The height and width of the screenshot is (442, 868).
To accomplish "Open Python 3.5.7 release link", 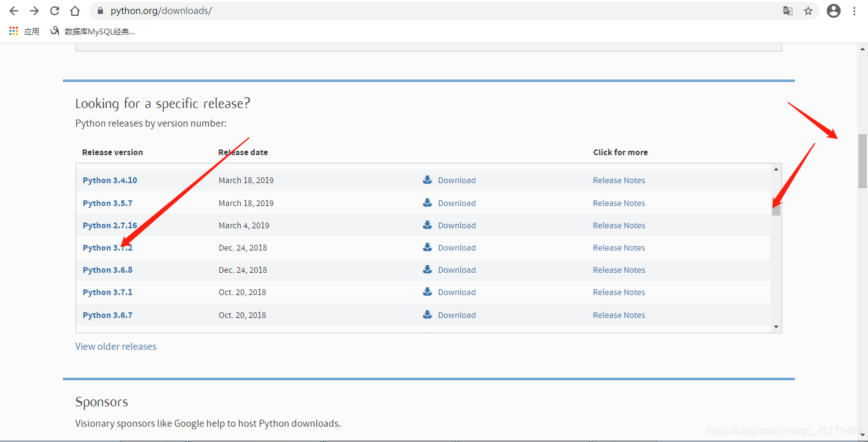I will (x=107, y=204).
